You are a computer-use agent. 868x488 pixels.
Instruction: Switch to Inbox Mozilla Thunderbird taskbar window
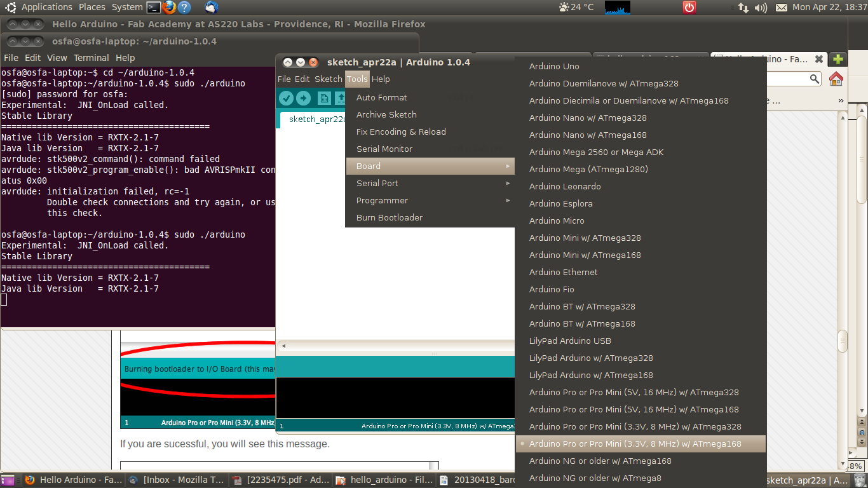pyautogui.click(x=177, y=480)
